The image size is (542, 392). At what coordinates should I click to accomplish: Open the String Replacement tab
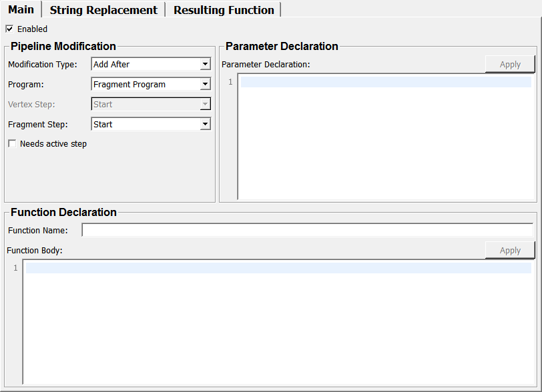[x=103, y=10]
